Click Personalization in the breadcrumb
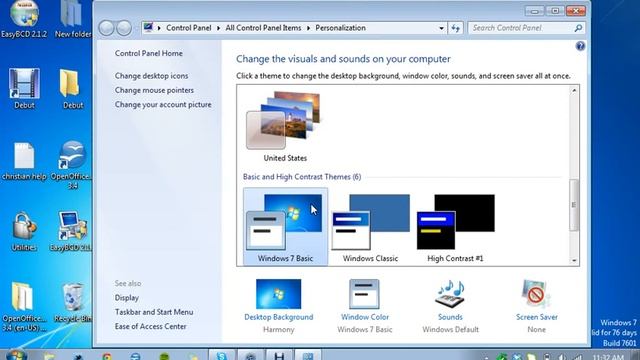This screenshot has width=640, height=360. coord(340,28)
